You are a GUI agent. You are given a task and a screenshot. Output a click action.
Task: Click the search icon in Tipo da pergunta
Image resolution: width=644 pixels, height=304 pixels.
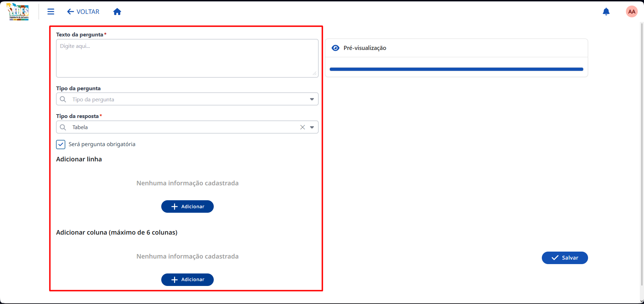[x=63, y=99]
